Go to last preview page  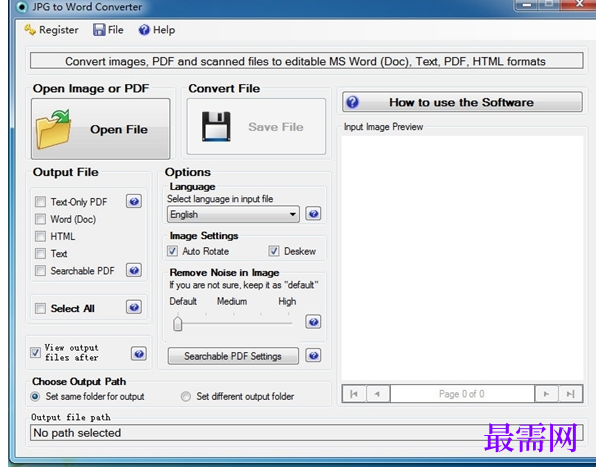570,394
